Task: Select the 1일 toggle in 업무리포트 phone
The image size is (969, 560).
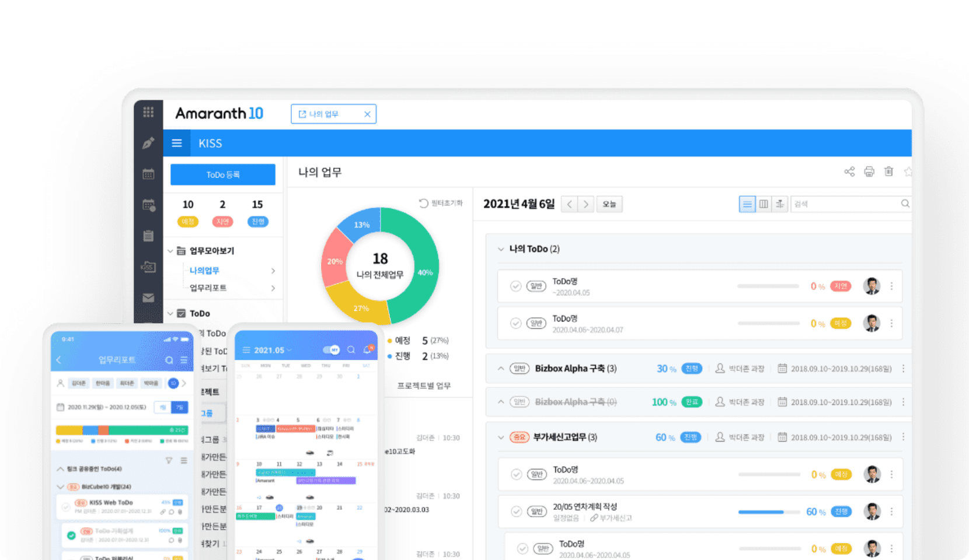Action: tap(162, 407)
